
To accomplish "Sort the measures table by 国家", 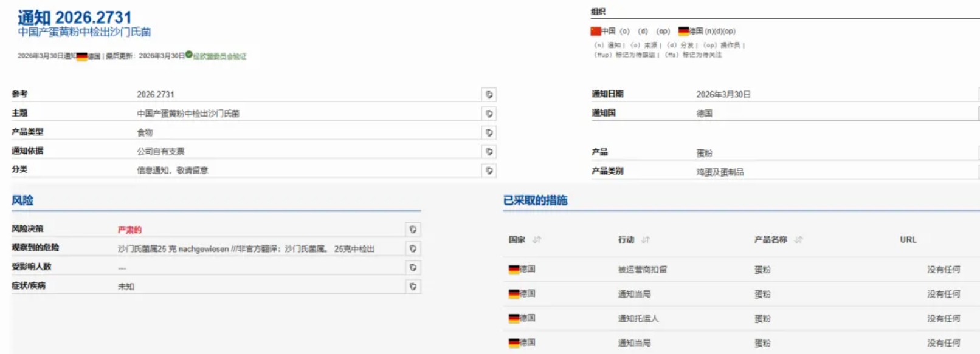I will coord(537,240).
